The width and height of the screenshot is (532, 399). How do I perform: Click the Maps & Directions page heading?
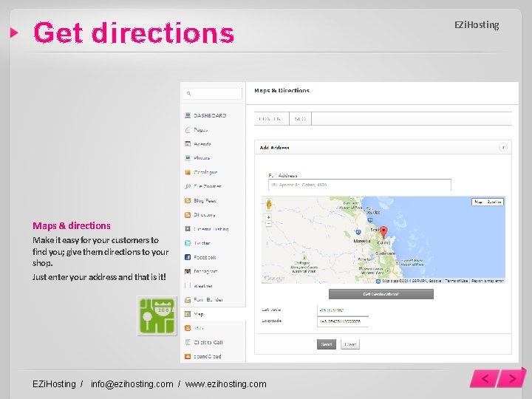(x=282, y=91)
